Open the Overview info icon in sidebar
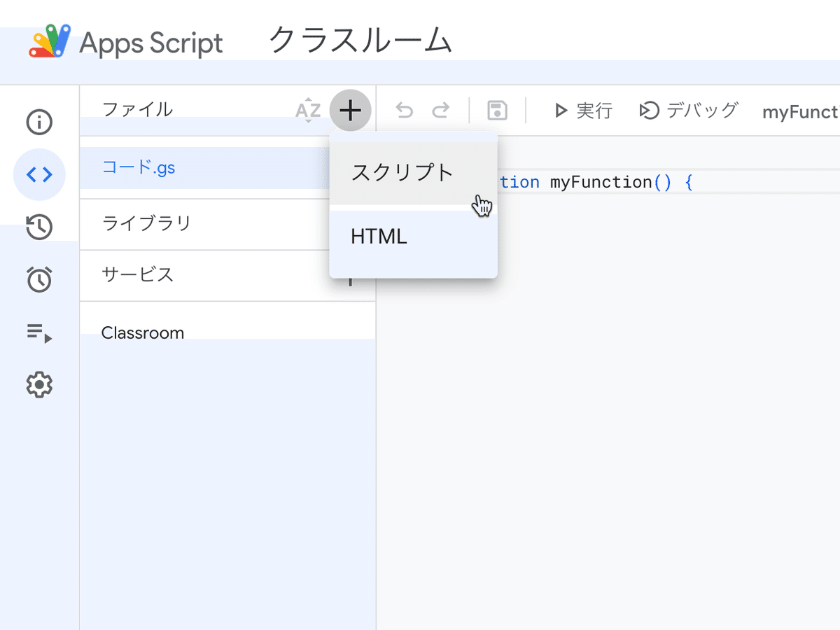 39,122
